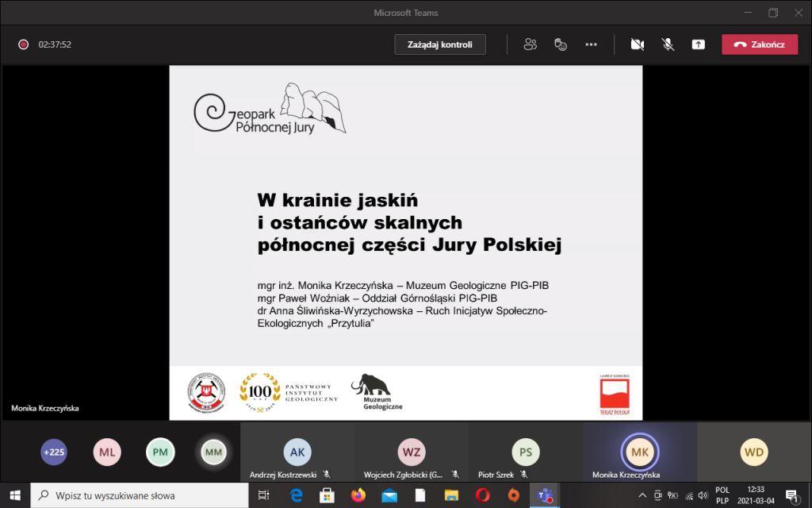Select the ML participant avatar
The image size is (812, 508).
(107, 452)
